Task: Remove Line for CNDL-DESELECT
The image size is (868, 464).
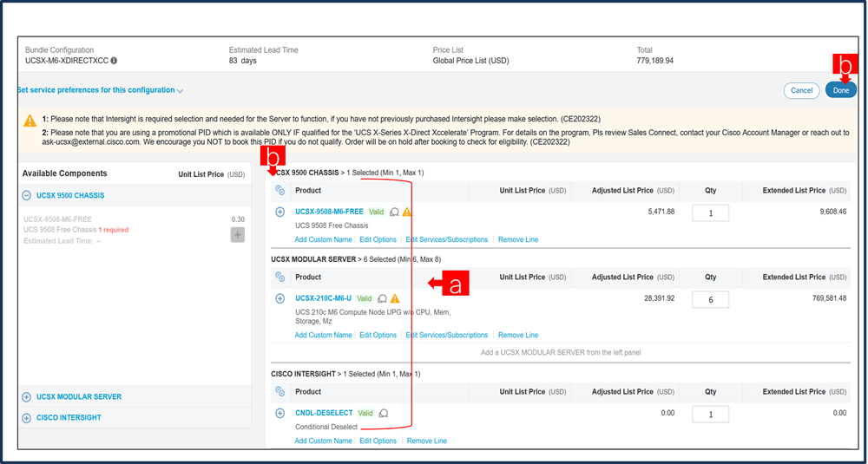Action: click(427, 441)
